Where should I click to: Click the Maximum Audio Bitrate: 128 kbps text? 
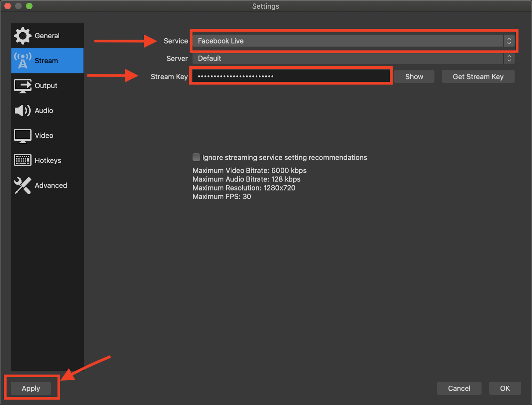[x=246, y=179]
